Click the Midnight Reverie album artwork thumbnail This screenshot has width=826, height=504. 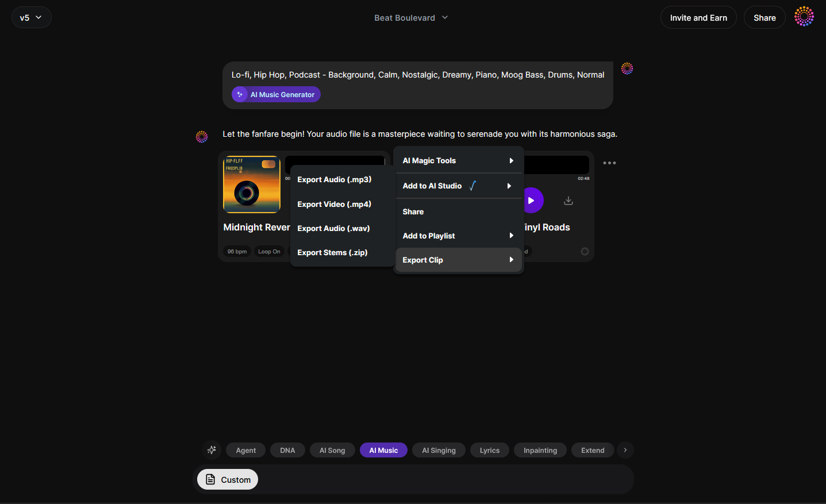(252, 184)
